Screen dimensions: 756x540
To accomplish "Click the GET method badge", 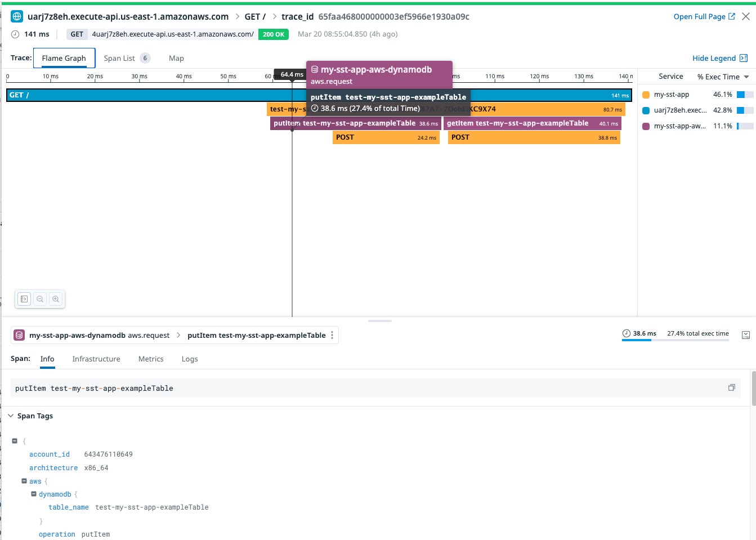I will (77, 34).
